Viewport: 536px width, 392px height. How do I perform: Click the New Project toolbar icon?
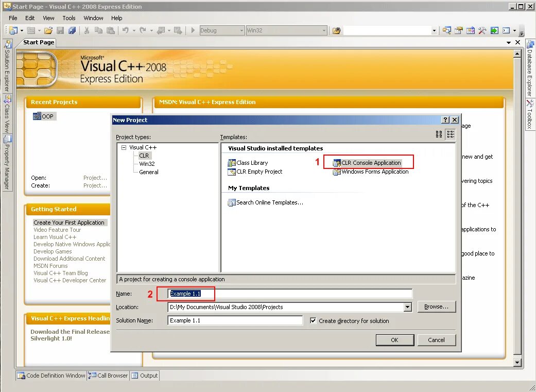(x=13, y=30)
